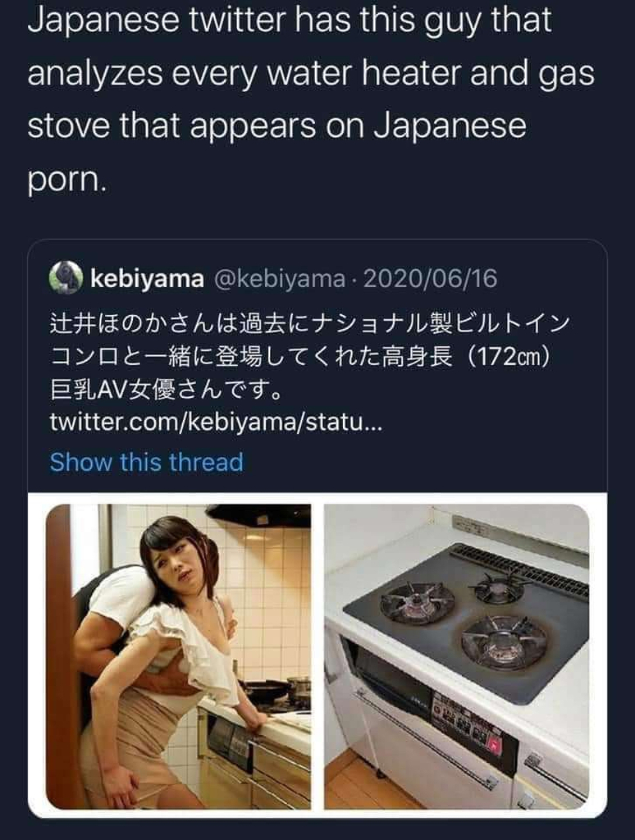Click the kebiyama display name
Viewport: 635px width, 840px height.
pos(147,279)
